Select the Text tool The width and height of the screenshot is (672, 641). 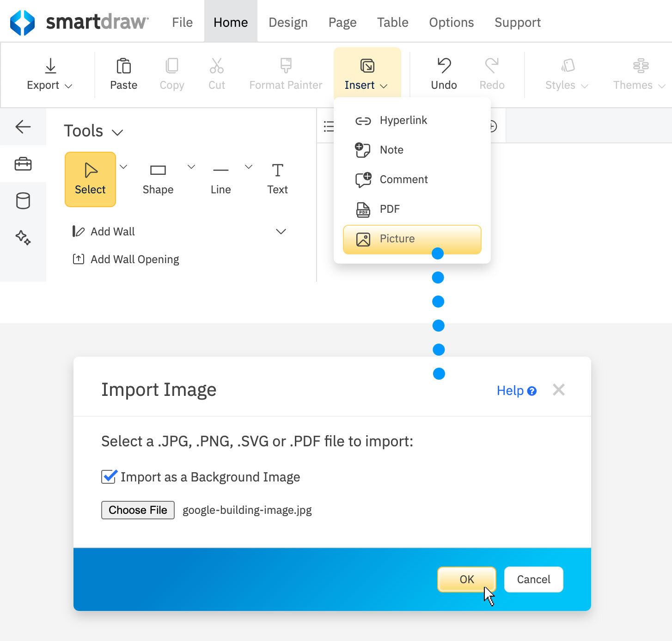click(x=277, y=178)
